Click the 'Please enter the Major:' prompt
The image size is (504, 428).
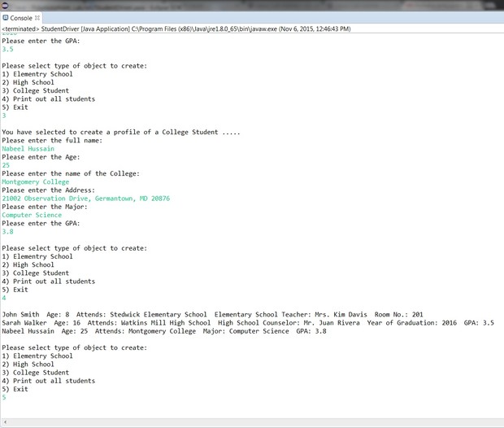(x=45, y=207)
